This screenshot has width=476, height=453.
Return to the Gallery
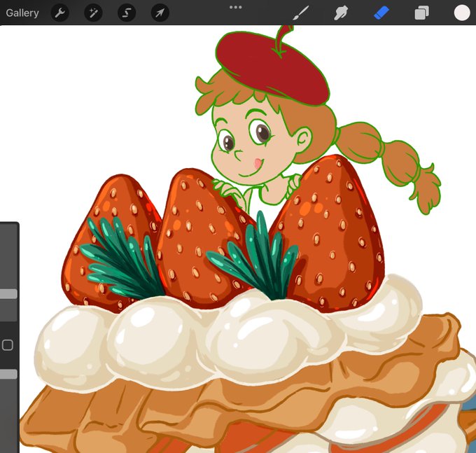(22, 13)
